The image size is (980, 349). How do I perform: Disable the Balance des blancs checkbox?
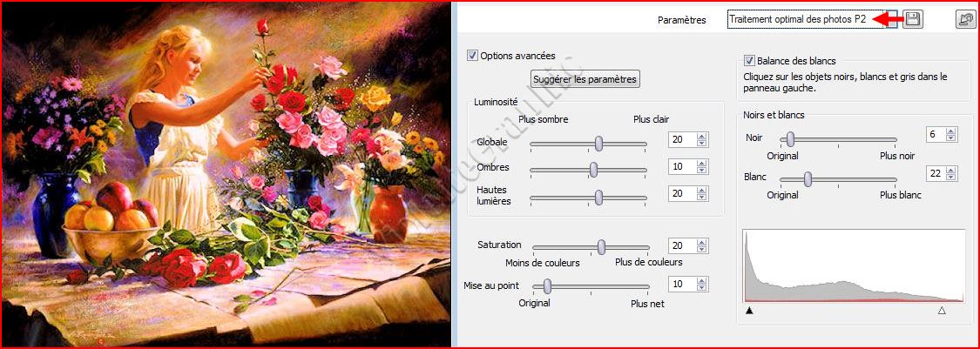pyautogui.click(x=749, y=61)
